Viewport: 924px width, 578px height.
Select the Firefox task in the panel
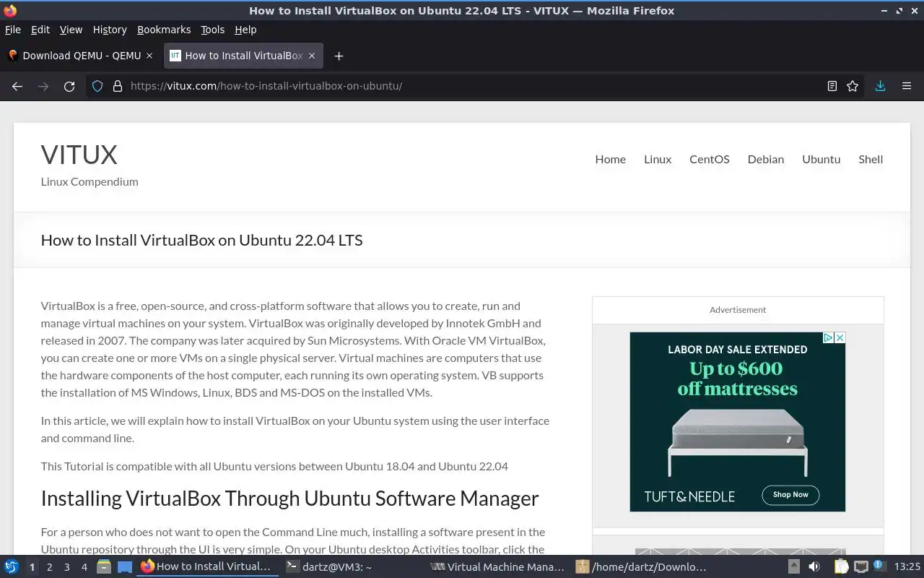coord(207,567)
